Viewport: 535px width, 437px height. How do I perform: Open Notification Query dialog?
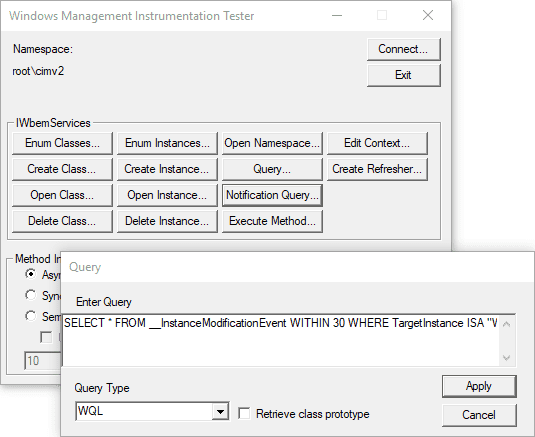click(x=272, y=195)
